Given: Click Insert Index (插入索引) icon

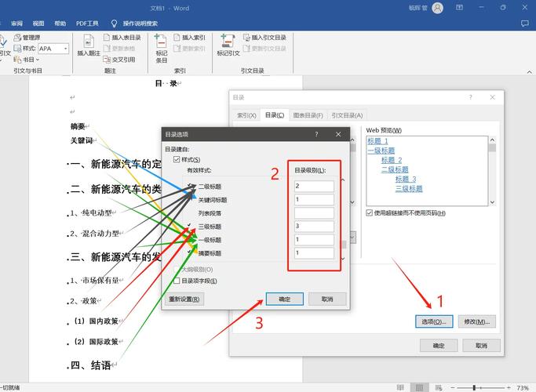Looking at the screenshot, I should [x=177, y=37].
